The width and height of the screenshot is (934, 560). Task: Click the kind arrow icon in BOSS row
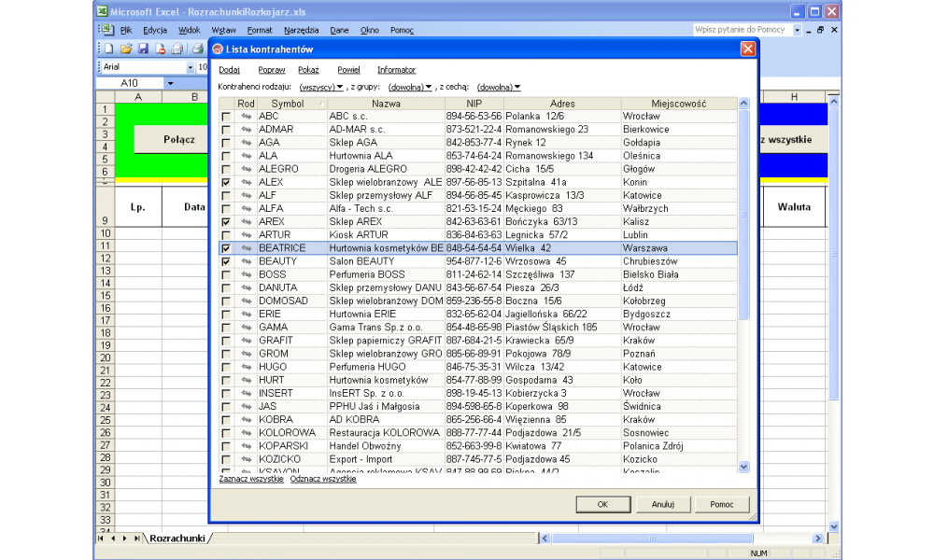[246, 274]
